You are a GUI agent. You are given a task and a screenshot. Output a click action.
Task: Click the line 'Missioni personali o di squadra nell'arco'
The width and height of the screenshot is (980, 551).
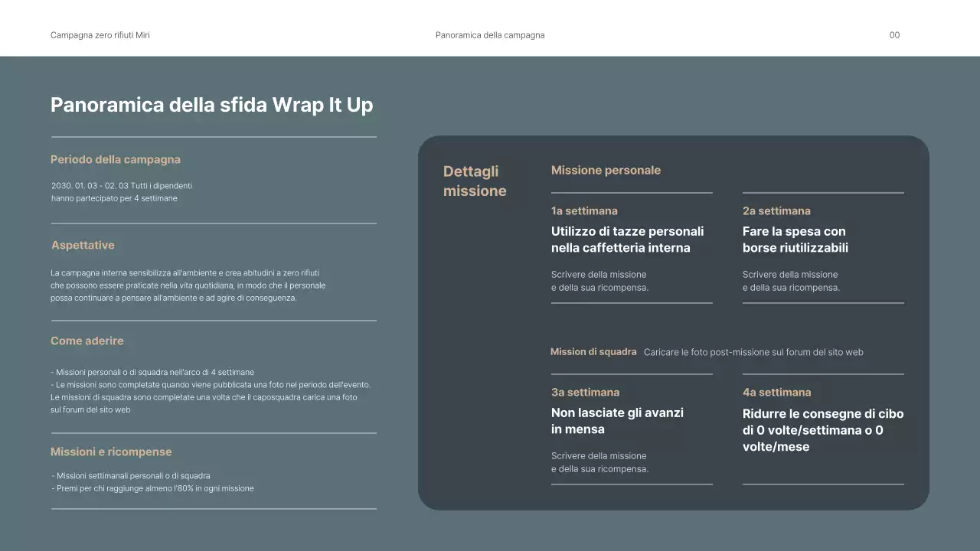click(155, 373)
